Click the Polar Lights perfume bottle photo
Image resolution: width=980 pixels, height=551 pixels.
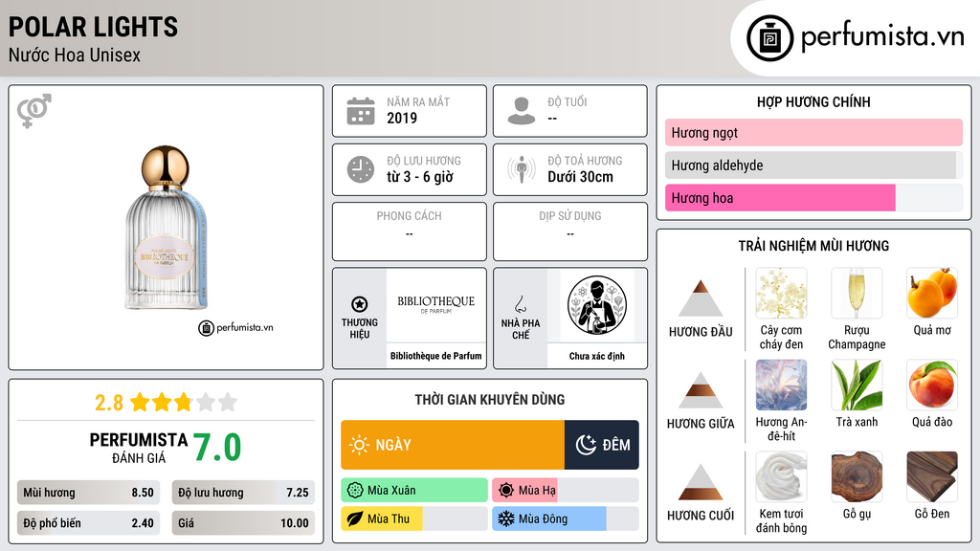(x=166, y=228)
